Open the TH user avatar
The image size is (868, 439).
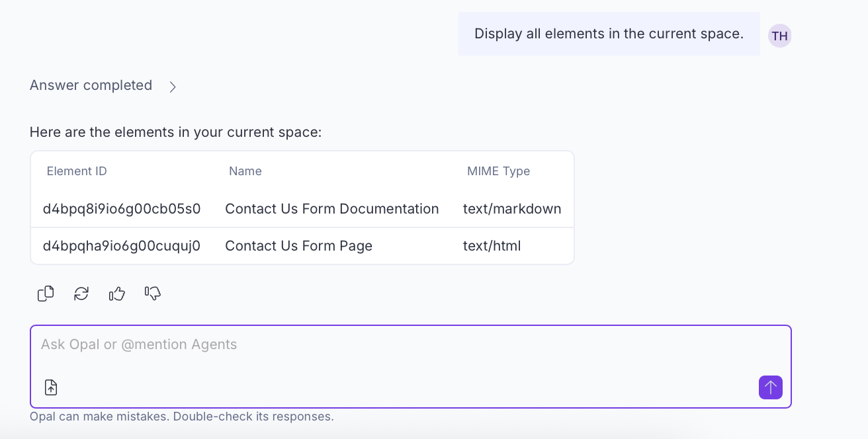(x=779, y=36)
